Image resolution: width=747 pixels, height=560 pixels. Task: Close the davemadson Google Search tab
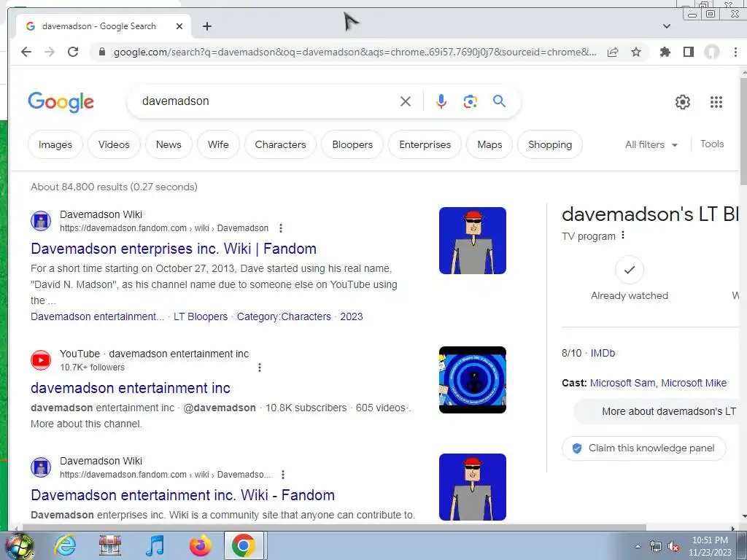click(179, 26)
